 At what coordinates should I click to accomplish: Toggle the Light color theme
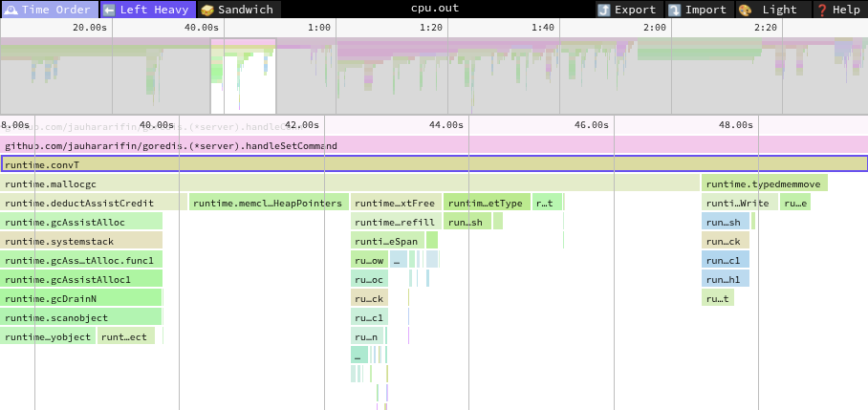click(x=770, y=10)
